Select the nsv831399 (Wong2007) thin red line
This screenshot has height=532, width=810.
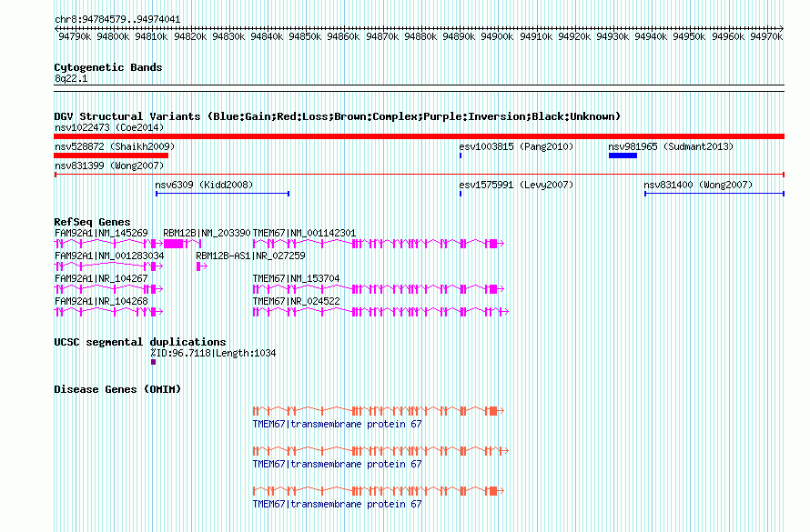click(x=419, y=175)
